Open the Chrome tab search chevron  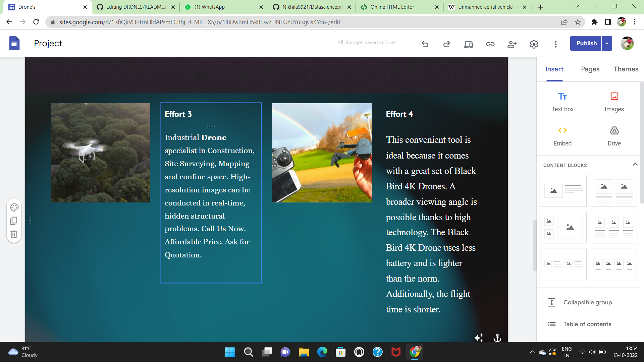tap(577, 6)
